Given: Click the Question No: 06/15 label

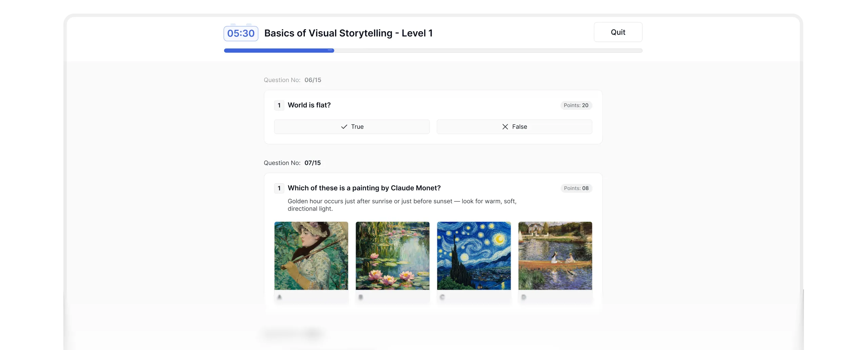Looking at the screenshot, I should 292,80.
